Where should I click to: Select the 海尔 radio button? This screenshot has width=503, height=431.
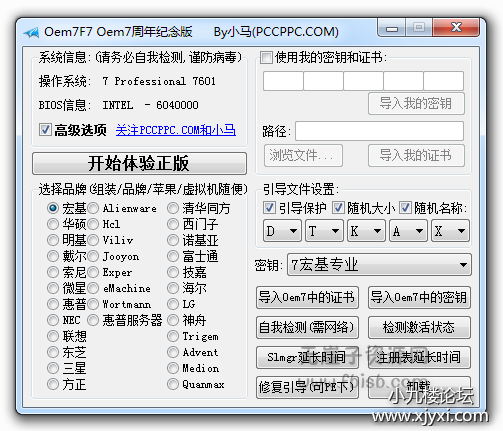tap(173, 288)
